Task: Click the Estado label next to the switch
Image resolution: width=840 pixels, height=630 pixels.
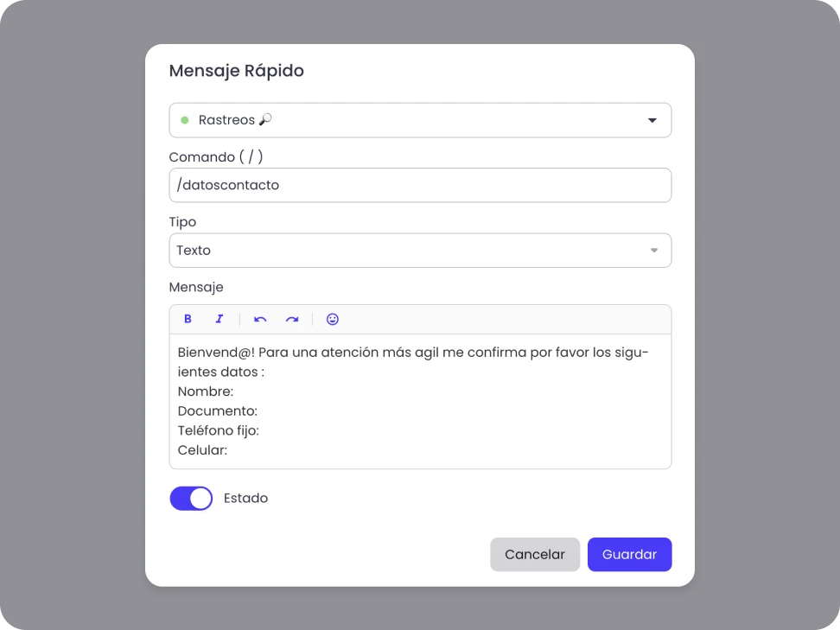Action: [245, 499]
